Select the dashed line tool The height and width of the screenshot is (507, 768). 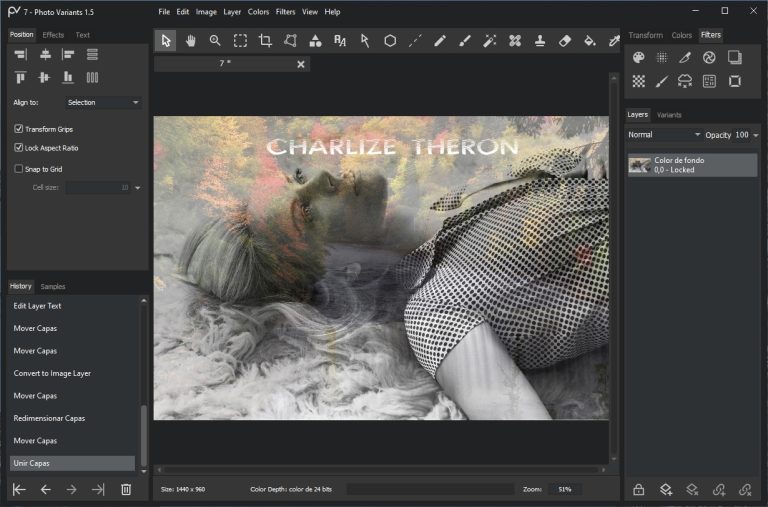415,41
